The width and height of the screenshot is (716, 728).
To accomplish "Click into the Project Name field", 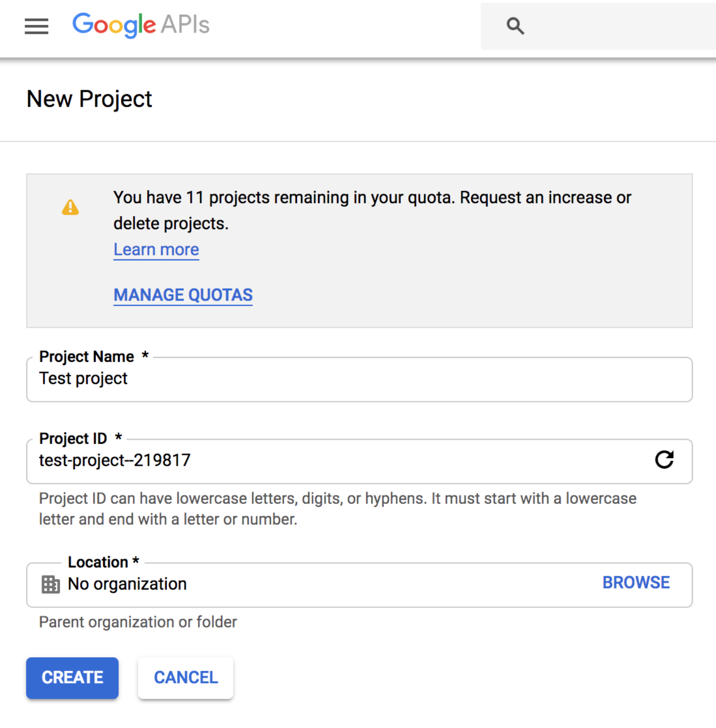I will (x=359, y=379).
